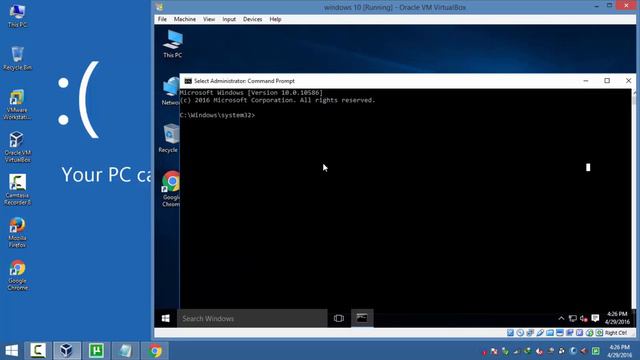Open uTorrent from the host taskbar
The height and width of the screenshot is (360, 640).
pyautogui.click(x=96, y=351)
